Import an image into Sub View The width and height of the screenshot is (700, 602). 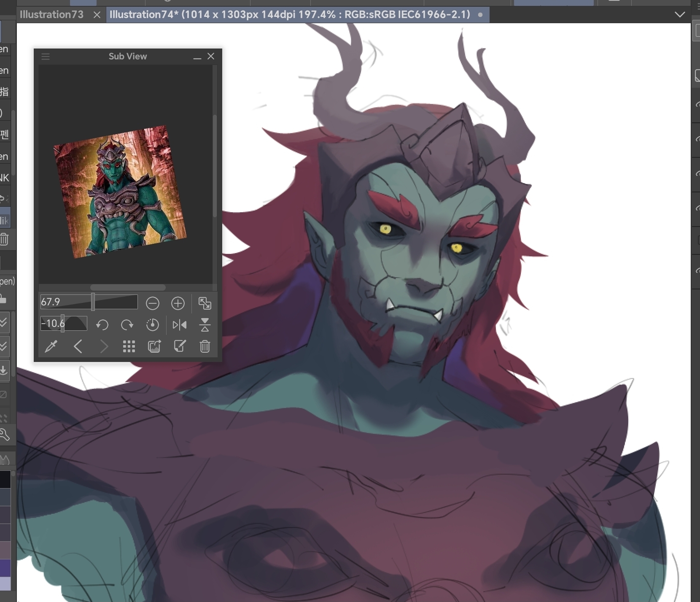154,347
